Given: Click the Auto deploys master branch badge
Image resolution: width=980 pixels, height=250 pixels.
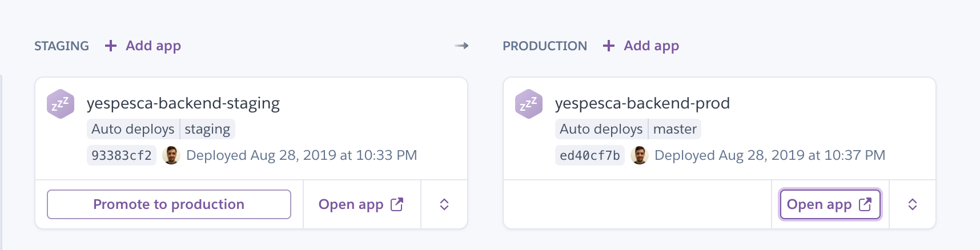Looking at the screenshot, I should tap(628, 129).
